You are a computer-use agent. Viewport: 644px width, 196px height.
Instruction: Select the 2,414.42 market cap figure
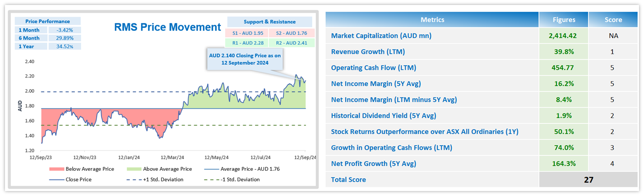(564, 36)
